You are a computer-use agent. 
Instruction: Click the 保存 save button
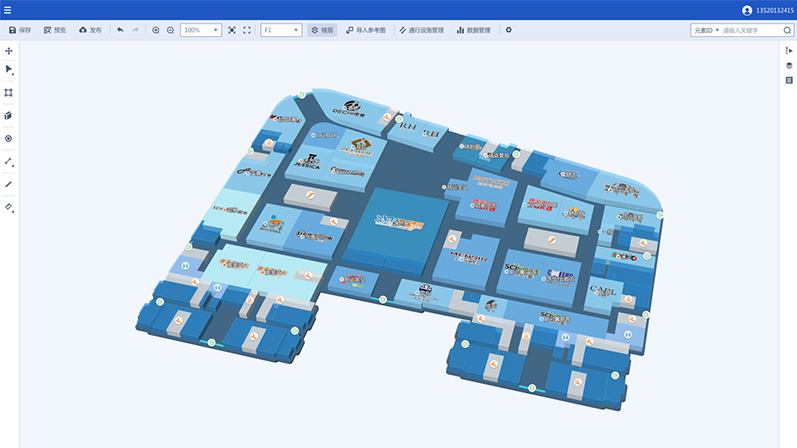click(x=20, y=30)
